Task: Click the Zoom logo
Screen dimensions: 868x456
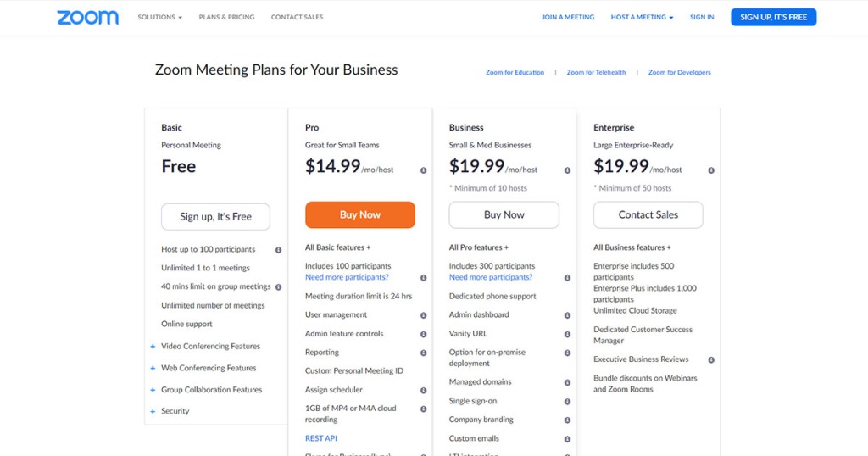Action: (87, 18)
